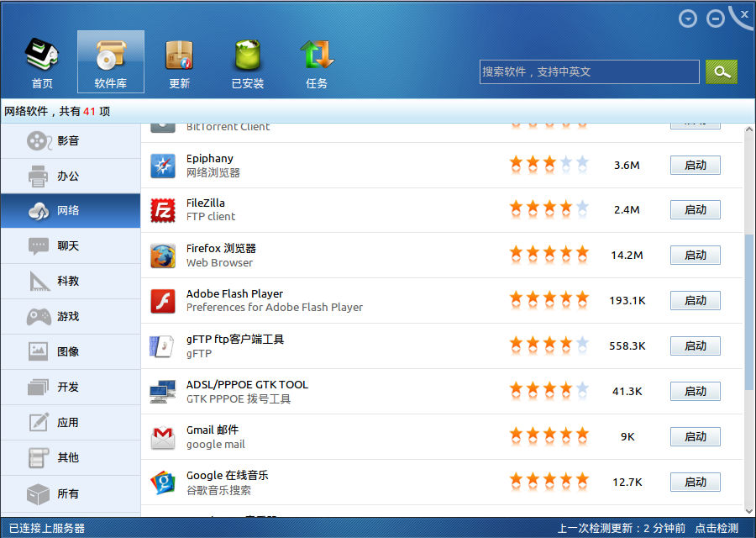Select the 网络 network category
756x538 pixels.
(x=71, y=211)
